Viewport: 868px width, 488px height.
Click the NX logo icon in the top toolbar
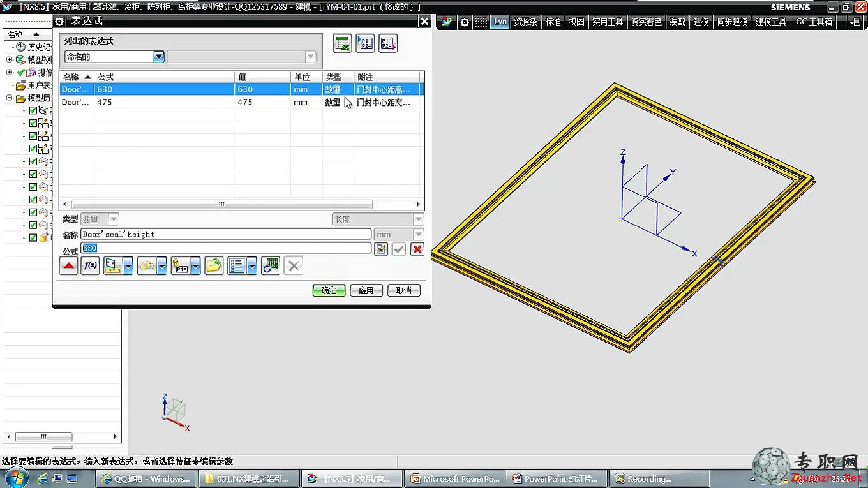[x=446, y=22]
